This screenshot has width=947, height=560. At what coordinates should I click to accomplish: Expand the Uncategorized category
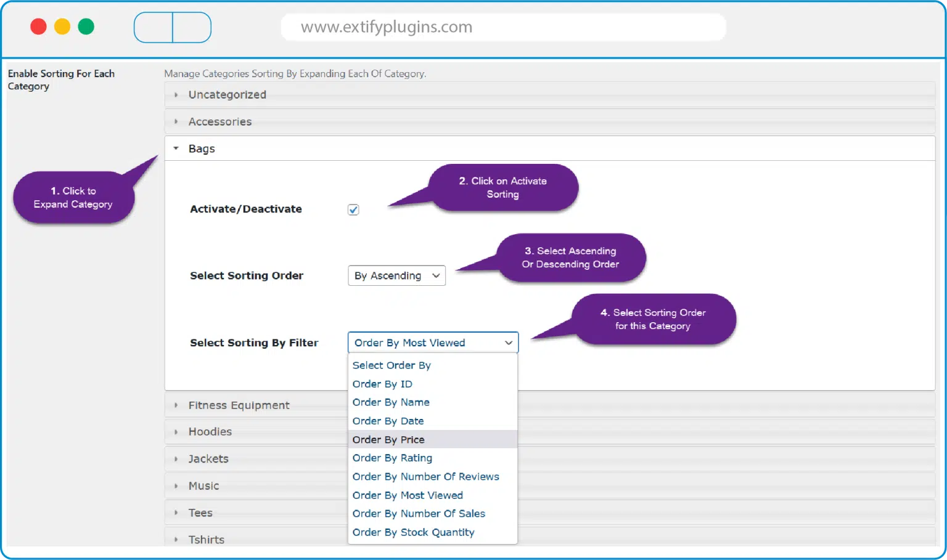[227, 95]
